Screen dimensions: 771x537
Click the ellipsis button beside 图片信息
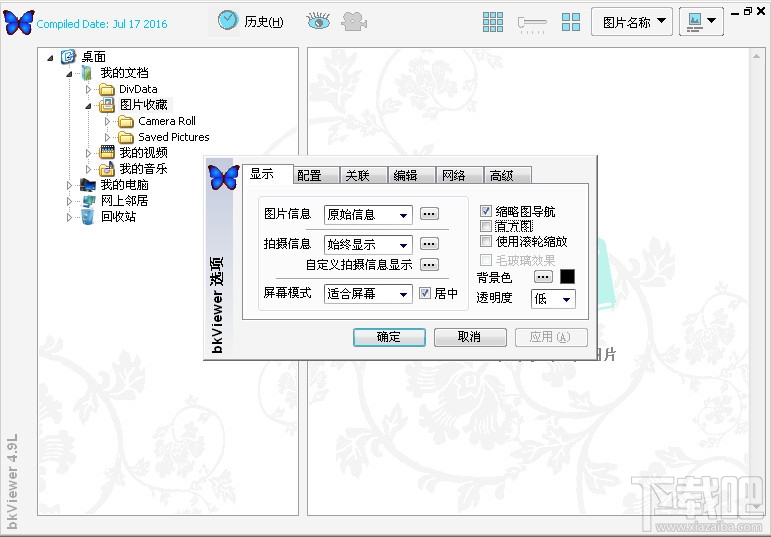429,214
